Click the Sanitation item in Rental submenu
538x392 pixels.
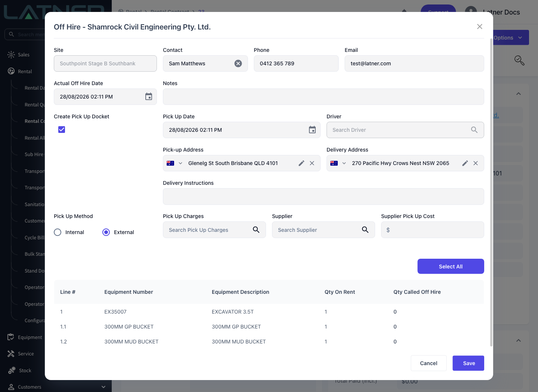click(x=34, y=204)
